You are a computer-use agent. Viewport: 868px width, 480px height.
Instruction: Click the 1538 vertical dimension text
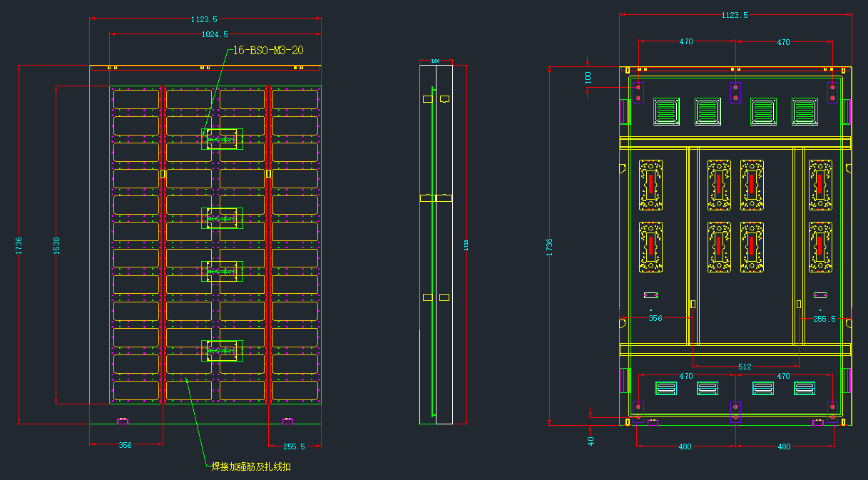(57, 246)
